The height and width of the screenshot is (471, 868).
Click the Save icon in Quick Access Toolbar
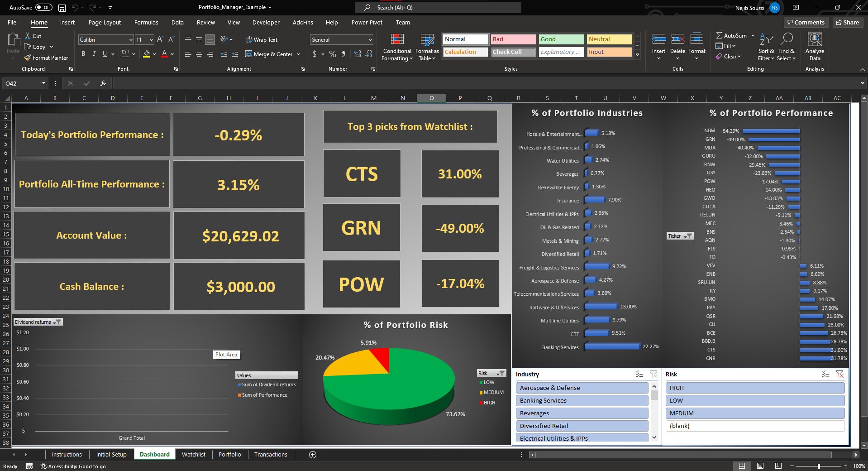[x=61, y=7]
